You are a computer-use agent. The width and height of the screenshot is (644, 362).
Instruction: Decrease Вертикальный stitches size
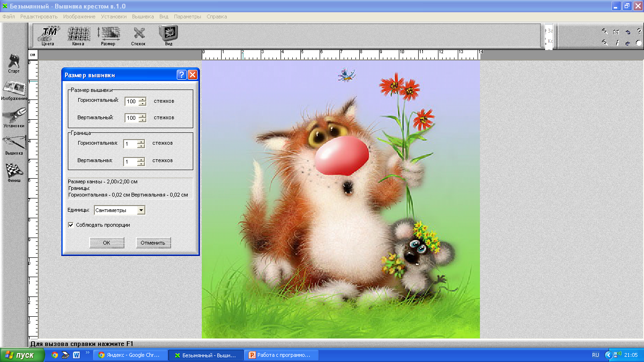(142, 120)
